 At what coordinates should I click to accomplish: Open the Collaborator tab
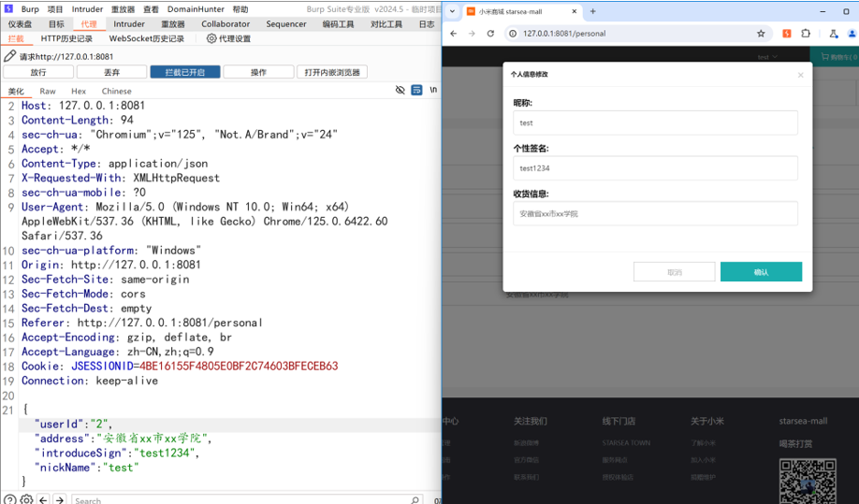(x=226, y=23)
